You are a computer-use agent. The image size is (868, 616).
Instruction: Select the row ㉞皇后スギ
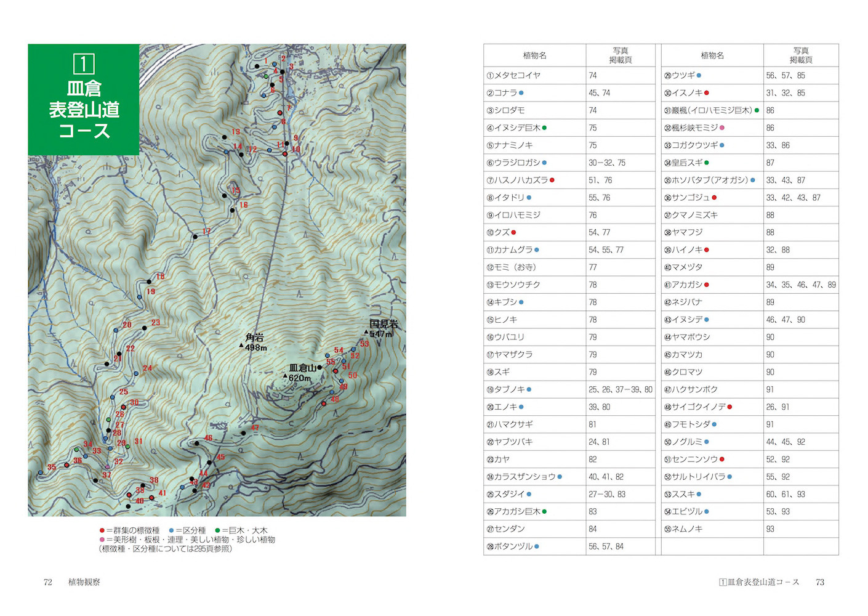tap(750, 163)
